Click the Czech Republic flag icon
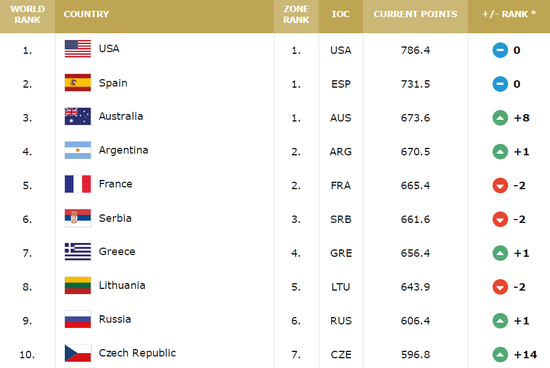Image resolution: width=550 pixels, height=368 pixels. pyautogui.click(x=78, y=353)
